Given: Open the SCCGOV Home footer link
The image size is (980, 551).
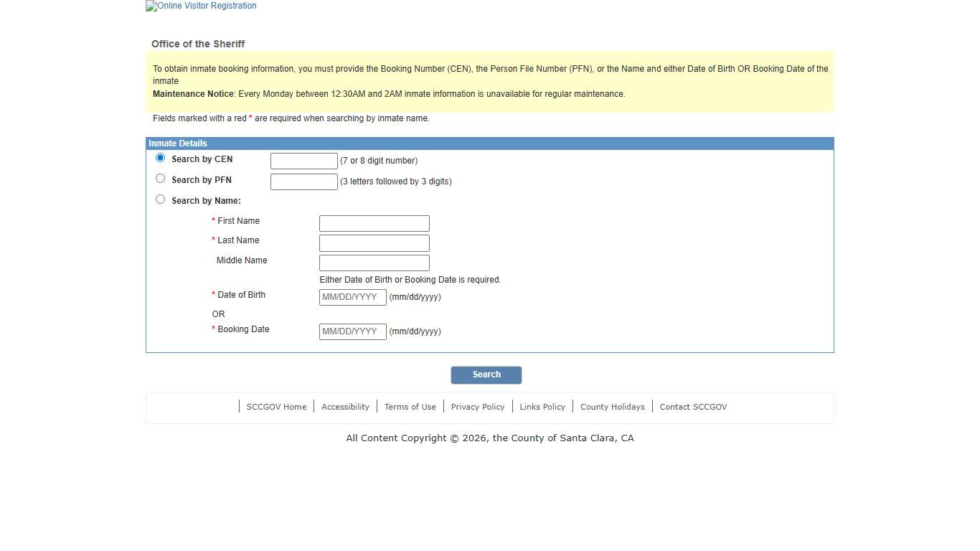Looking at the screenshot, I should (x=276, y=407).
